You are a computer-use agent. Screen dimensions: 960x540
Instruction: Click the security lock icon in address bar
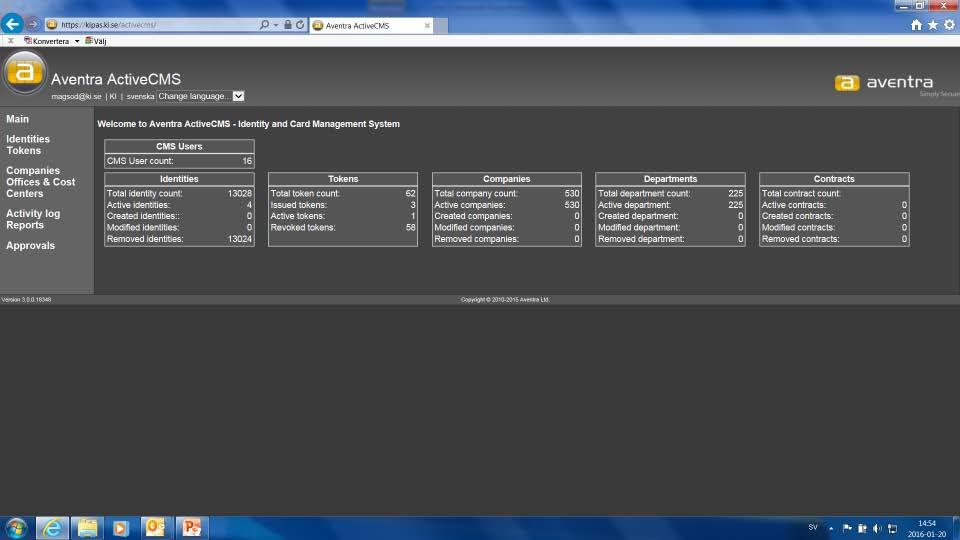click(288, 24)
